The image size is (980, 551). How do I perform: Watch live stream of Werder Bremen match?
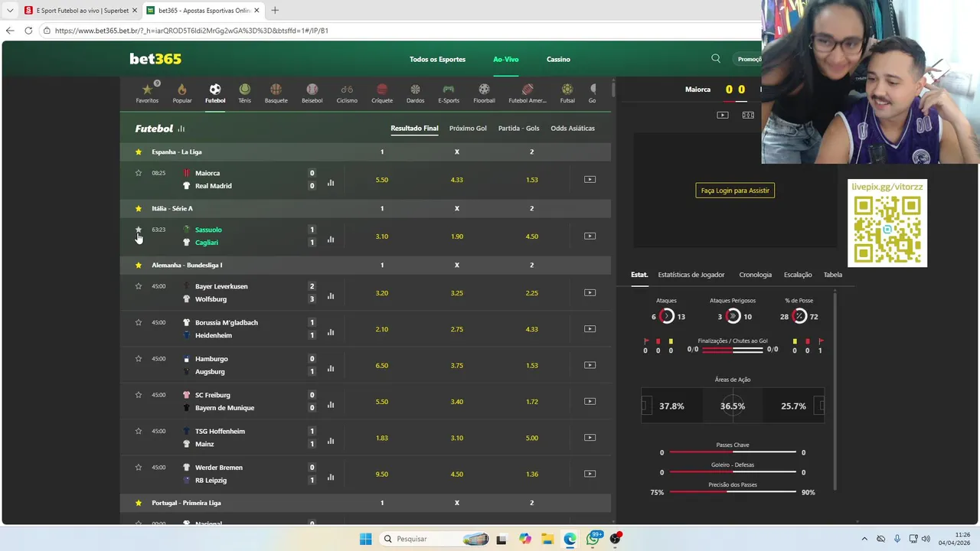[590, 474]
